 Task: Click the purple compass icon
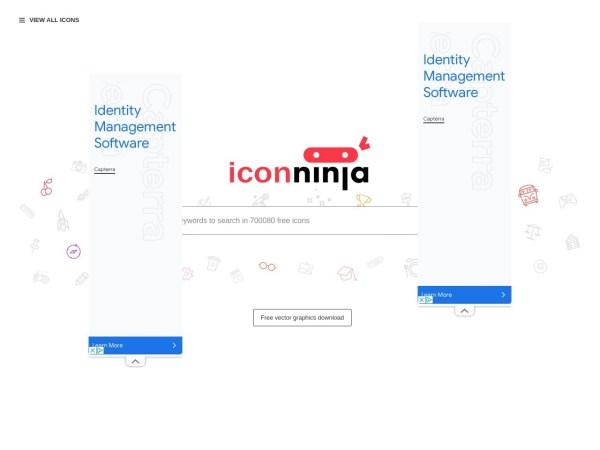tap(73, 251)
